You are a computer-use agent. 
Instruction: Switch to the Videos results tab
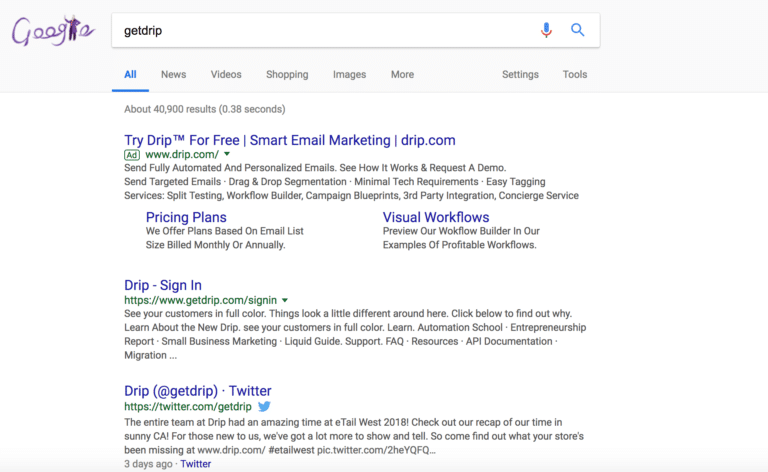[226, 74]
